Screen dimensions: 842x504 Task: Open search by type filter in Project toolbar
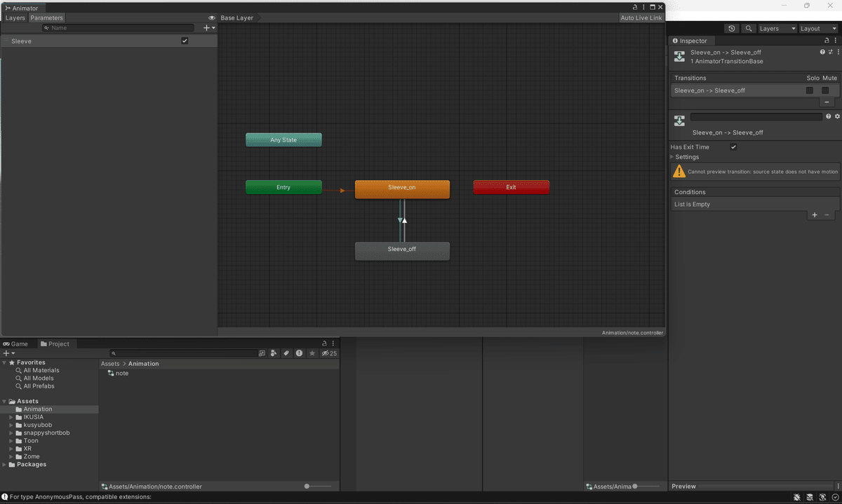pyautogui.click(x=273, y=353)
